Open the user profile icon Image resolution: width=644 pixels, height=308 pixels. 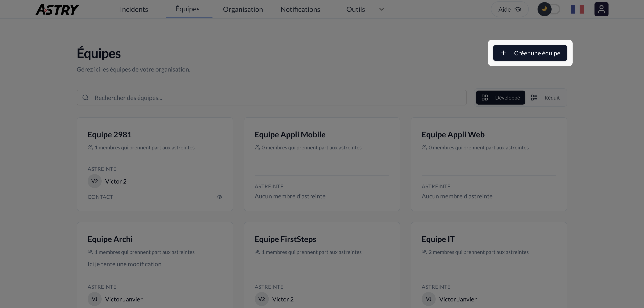601,9
